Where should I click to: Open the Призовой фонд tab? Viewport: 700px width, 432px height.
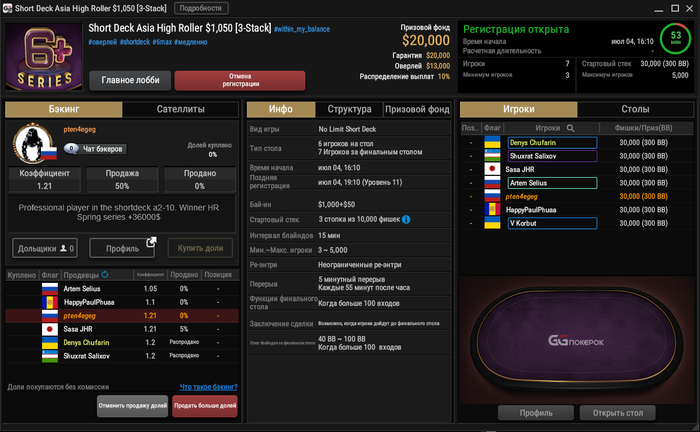[x=417, y=109]
